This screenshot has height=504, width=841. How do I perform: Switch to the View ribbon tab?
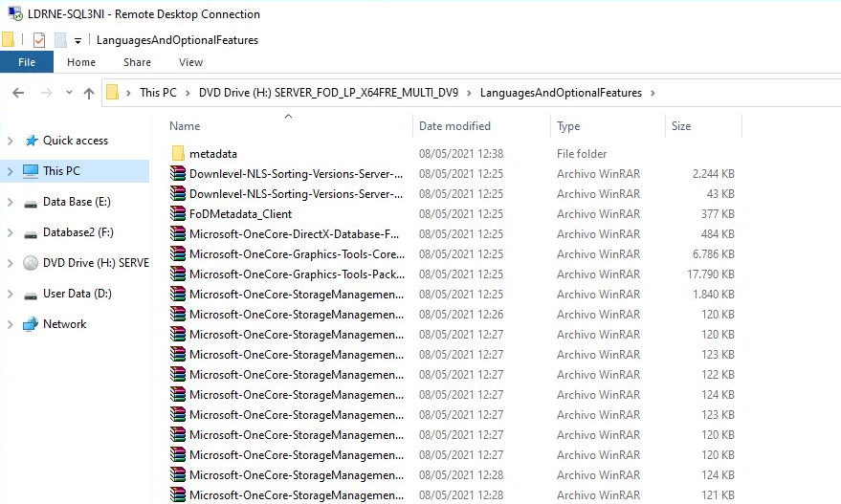(190, 62)
